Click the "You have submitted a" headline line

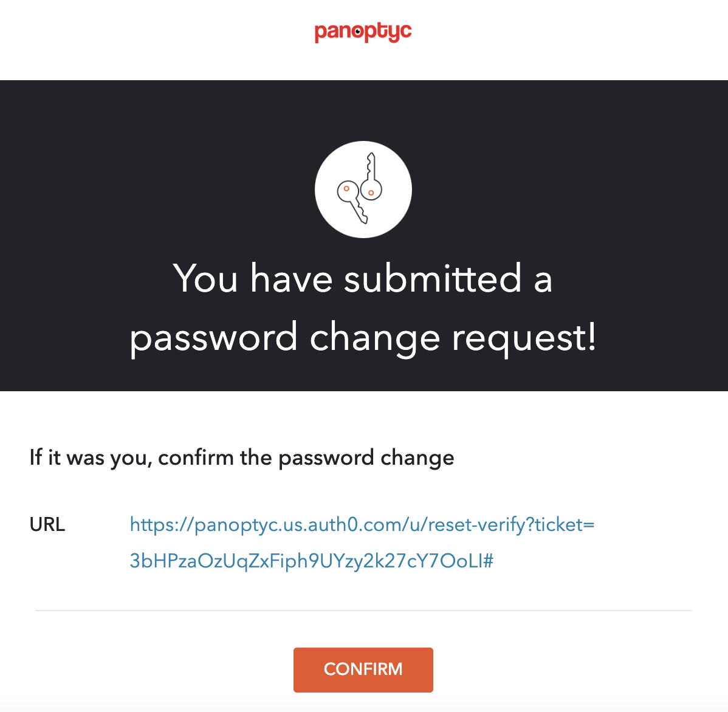(x=363, y=278)
